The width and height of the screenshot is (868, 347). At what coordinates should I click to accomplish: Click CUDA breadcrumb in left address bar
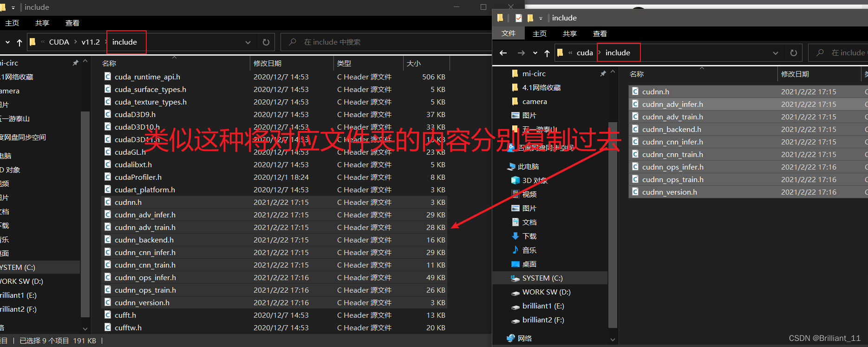coord(59,42)
